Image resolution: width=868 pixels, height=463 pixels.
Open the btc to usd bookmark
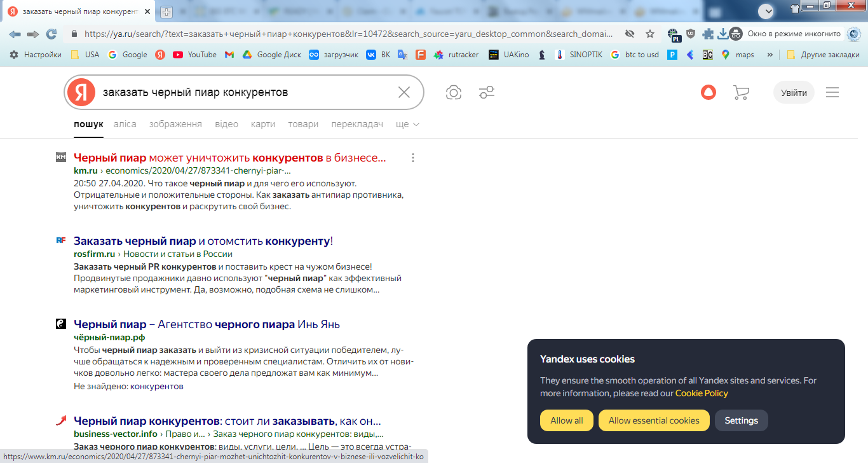click(x=634, y=55)
